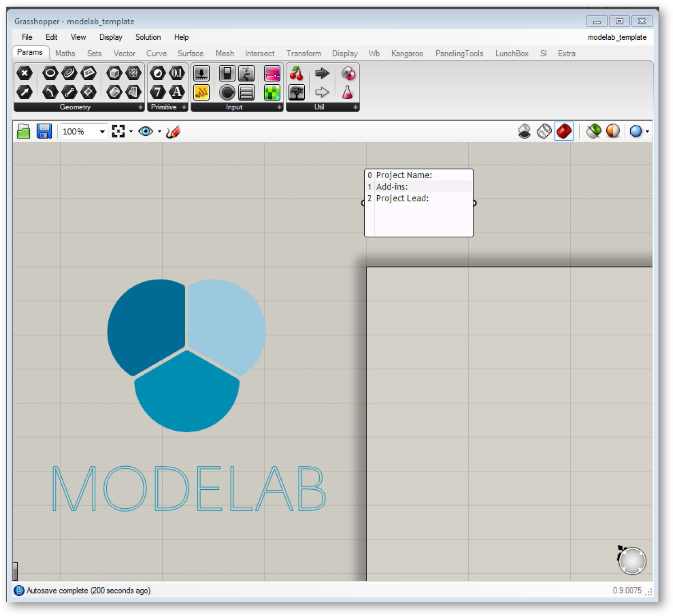This screenshot has height=616, width=673.
Task: Toggle the eye preview visibility button
Action: click(x=146, y=132)
